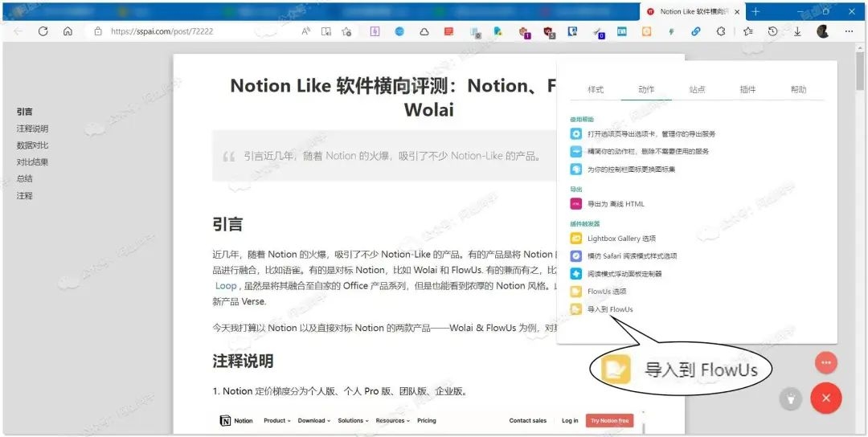Open the FlowUs 选项 entry
The image size is (868, 437).
(599, 292)
